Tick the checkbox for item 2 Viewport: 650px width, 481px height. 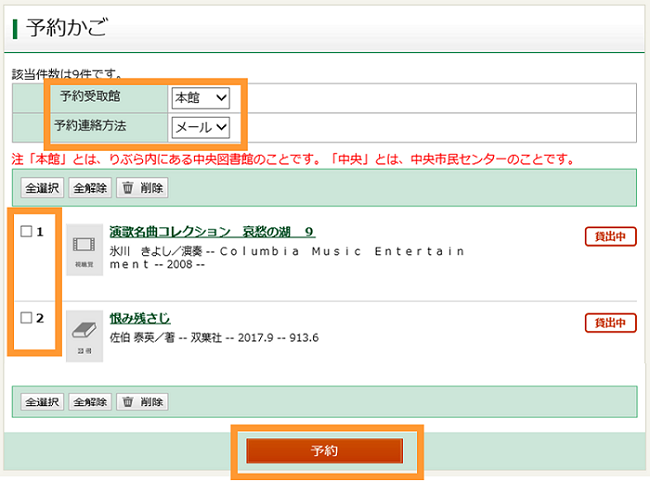(26, 318)
